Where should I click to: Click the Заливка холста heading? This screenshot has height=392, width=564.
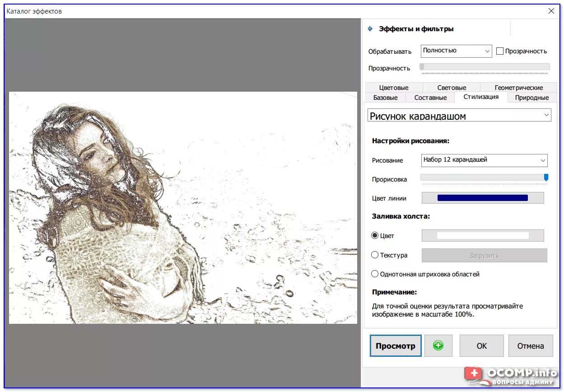(x=401, y=216)
